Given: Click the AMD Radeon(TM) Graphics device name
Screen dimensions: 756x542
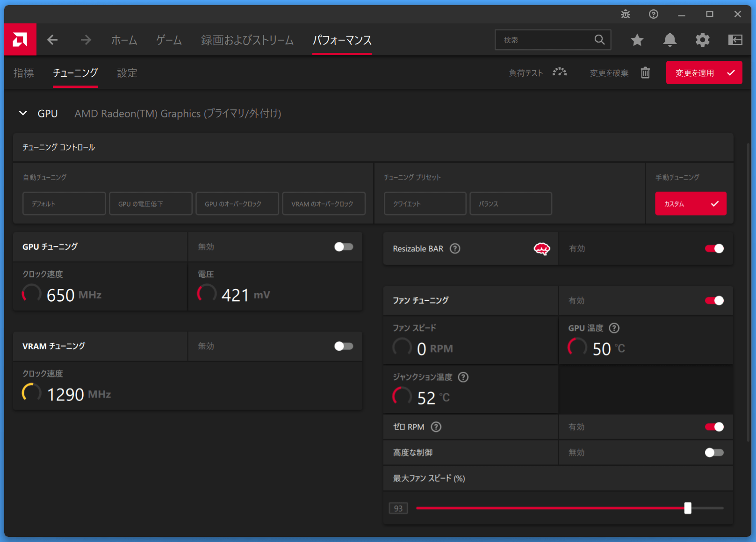Looking at the screenshot, I should coord(178,114).
